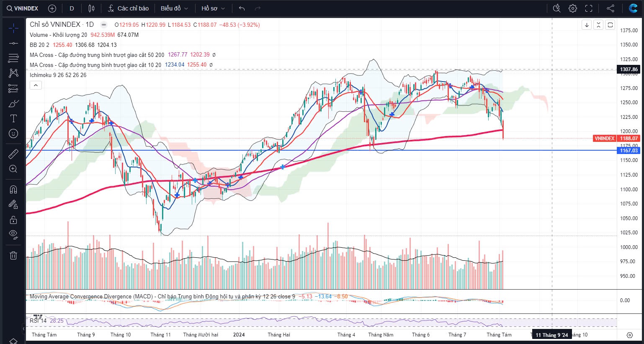Collapse the indicator legend list
The image size is (644, 344).
36,85
